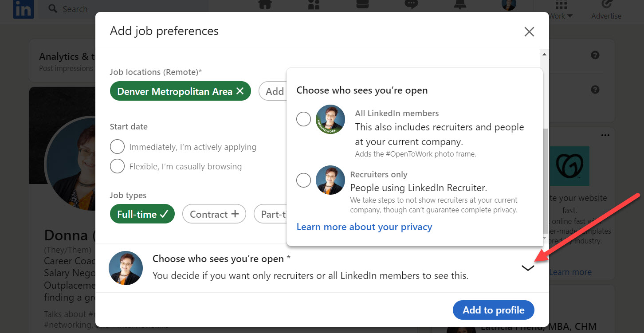Viewport: 644px width, 333px height.
Task: Click the Add to profile button
Action: coord(493,310)
